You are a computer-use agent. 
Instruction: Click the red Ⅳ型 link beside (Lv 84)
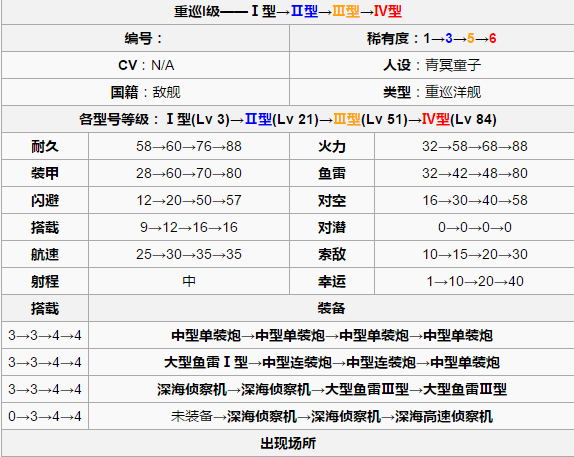click(x=436, y=119)
